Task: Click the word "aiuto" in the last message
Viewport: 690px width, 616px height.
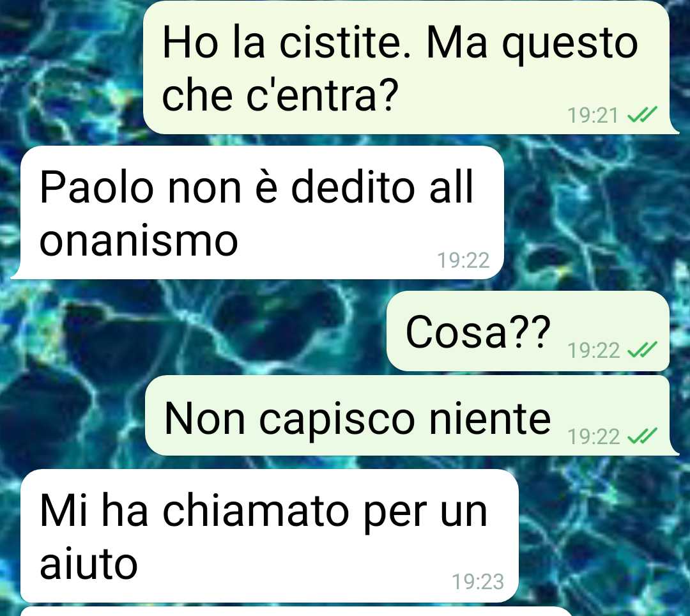Action: [x=88, y=564]
